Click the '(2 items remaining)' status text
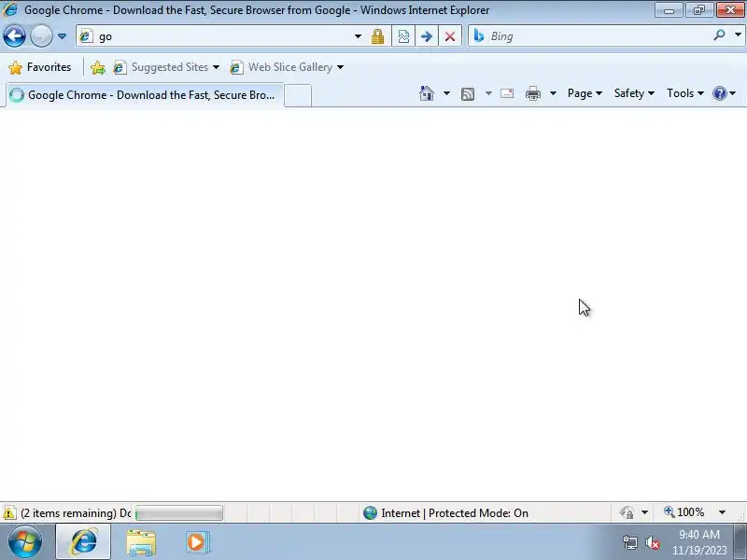 (68, 513)
